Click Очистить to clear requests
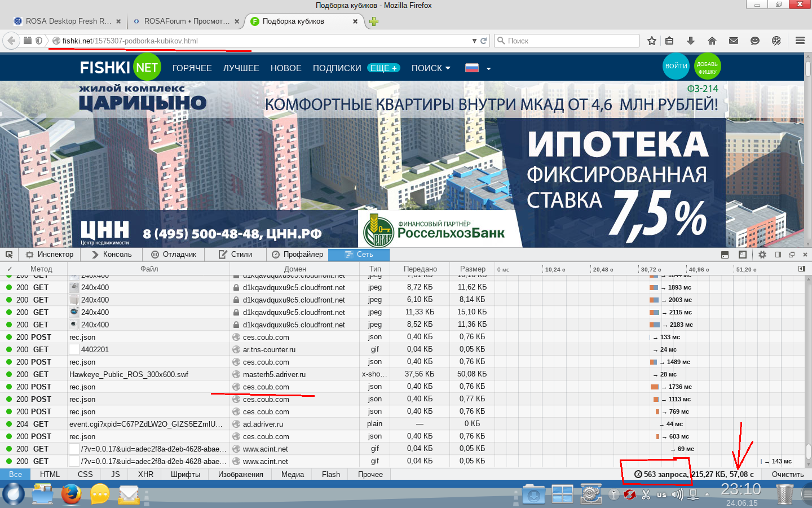Viewport: 812px width, 508px height. click(x=788, y=474)
